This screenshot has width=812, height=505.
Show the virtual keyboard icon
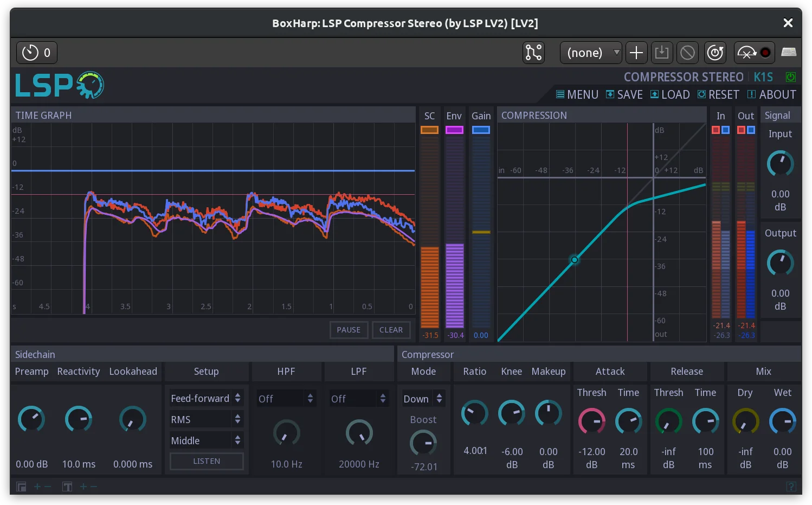point(789,52)
